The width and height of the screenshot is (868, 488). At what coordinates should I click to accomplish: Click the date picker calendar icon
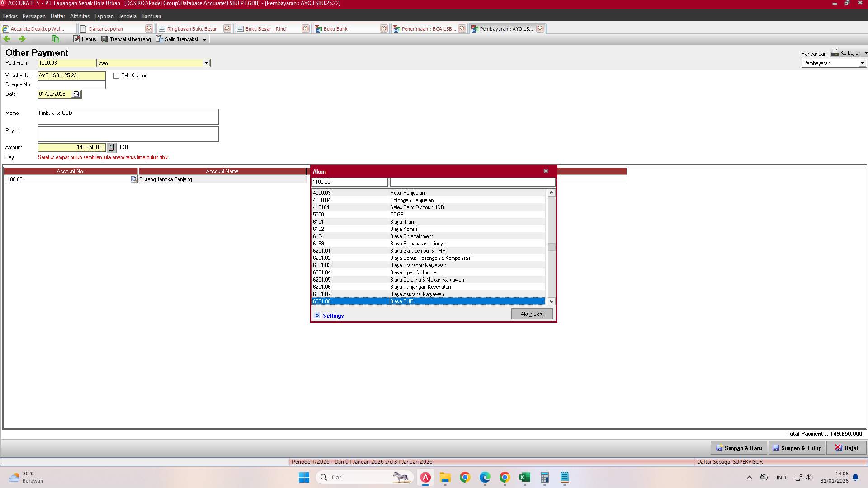[x=76, y=94]
